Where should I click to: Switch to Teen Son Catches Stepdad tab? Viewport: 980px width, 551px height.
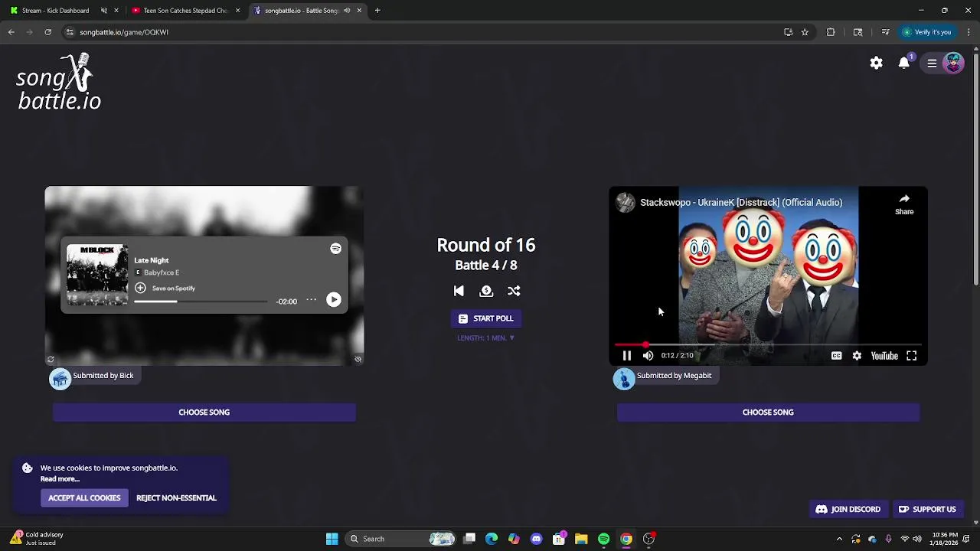(185, 11)
